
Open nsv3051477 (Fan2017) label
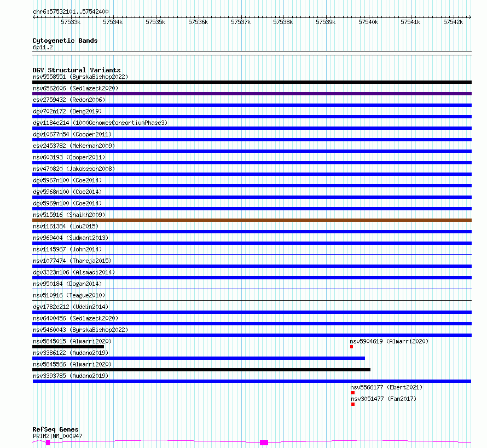pyautogui.click(x=384, y=399)
